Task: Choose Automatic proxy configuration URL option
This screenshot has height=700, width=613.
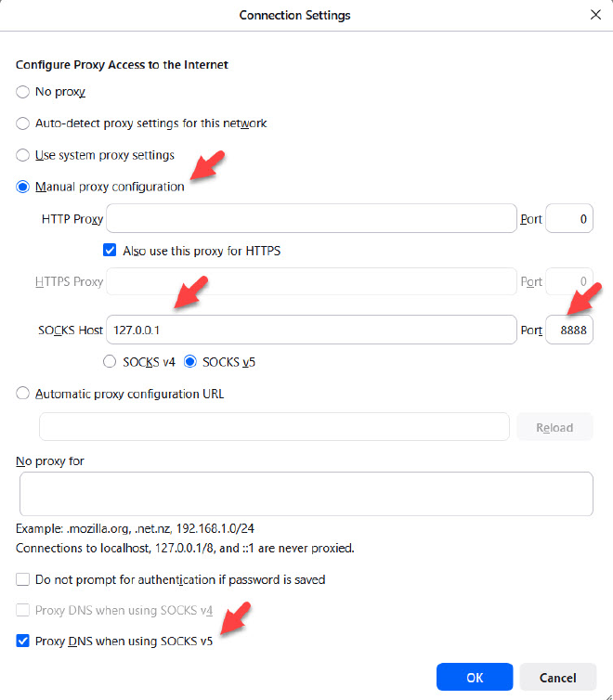Action: pos(23,394)
